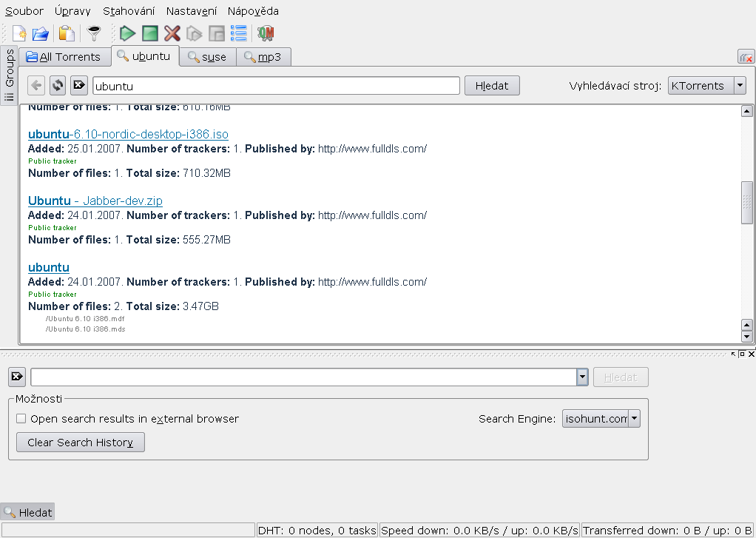Switch to the All Torrents tab
This screenshot has height=538, width=756.
coord(64,57)
